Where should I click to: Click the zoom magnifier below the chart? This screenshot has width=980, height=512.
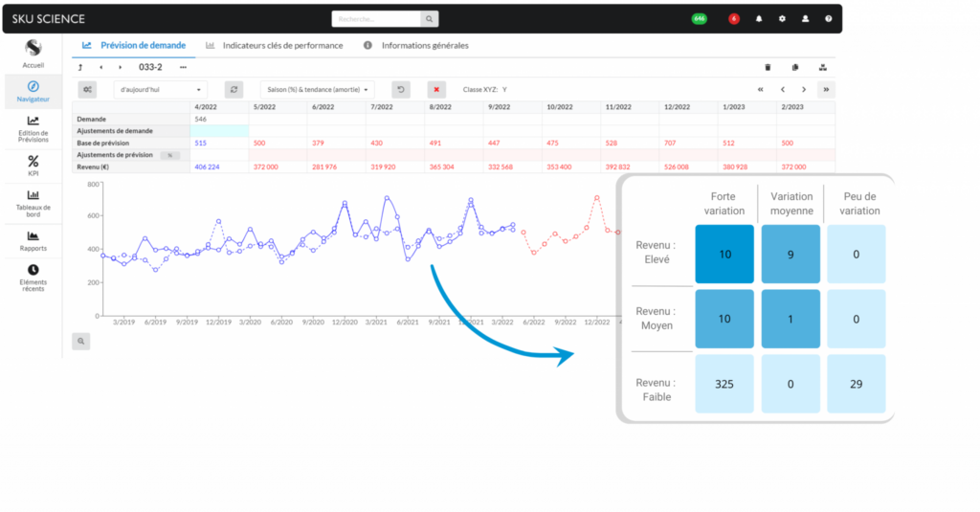tap(81, 341)
